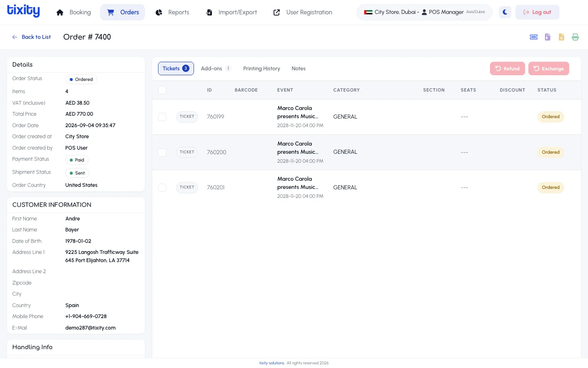Open the tixity solutions footer link
This screenshot has height=368, width=588.
coord(272,363)
